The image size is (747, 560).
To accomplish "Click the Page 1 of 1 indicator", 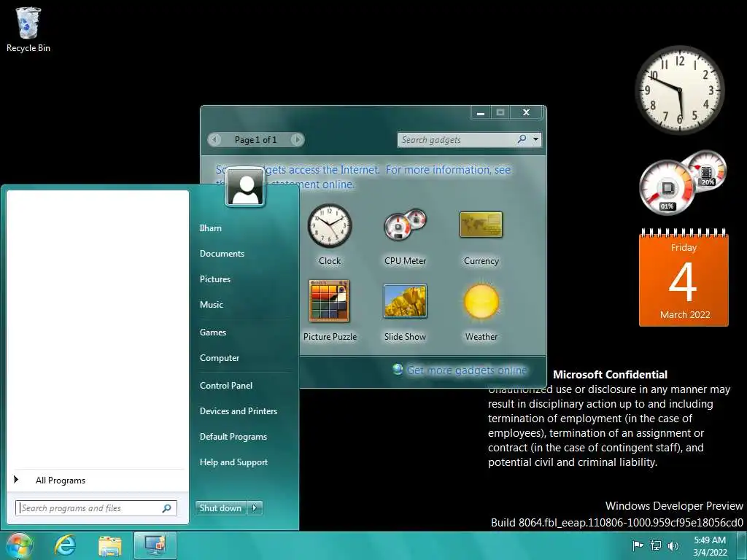I will (x=255, y=139).
